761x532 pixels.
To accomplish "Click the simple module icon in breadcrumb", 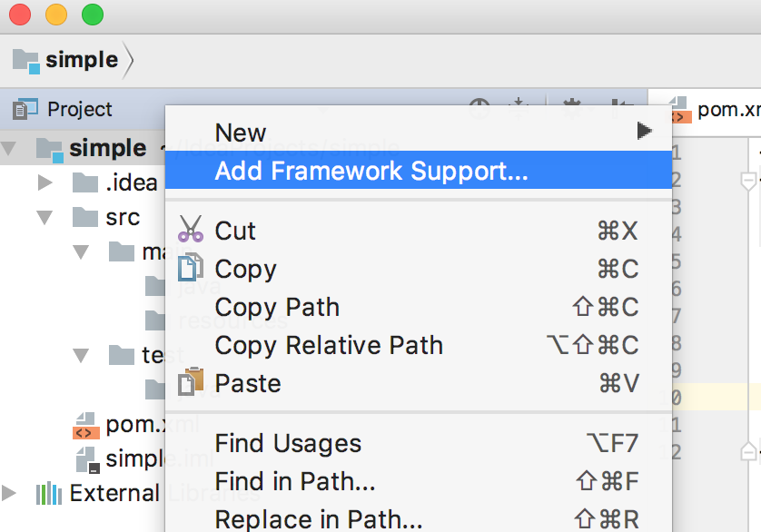I will (x=26, y=61).
